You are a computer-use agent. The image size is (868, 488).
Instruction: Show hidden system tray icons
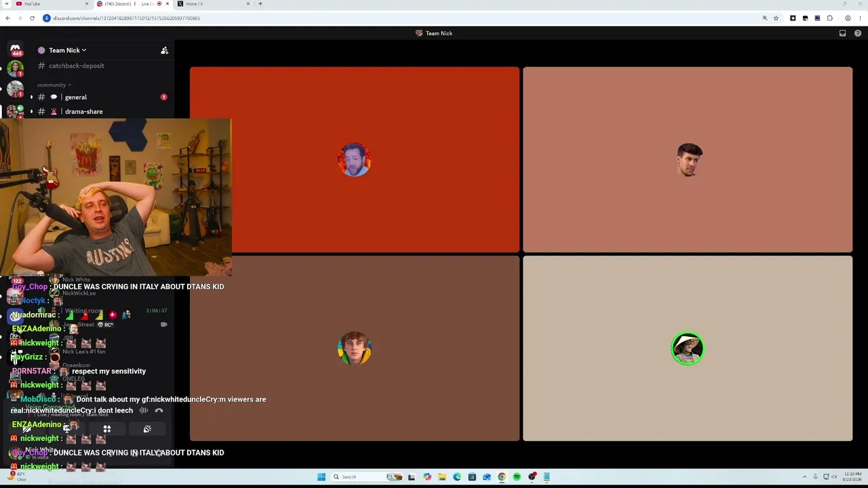click(806, 476)
